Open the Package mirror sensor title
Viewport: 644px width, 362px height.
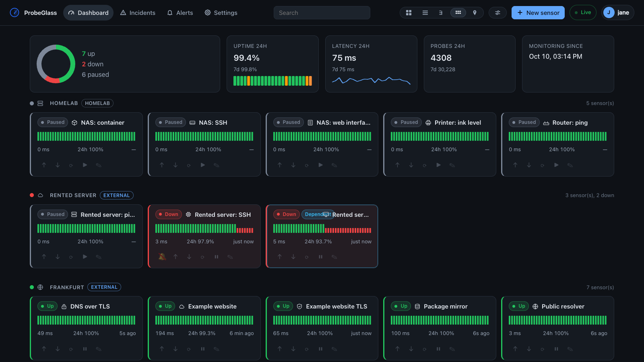pyautogui.click(x=446, y=306)
